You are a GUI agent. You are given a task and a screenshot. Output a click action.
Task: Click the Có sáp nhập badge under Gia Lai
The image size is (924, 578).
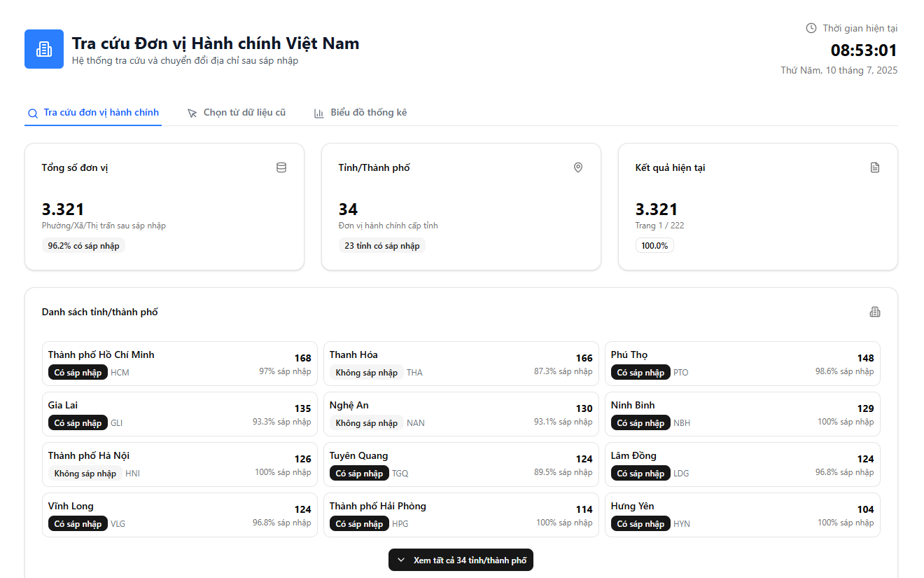(78, 423)
